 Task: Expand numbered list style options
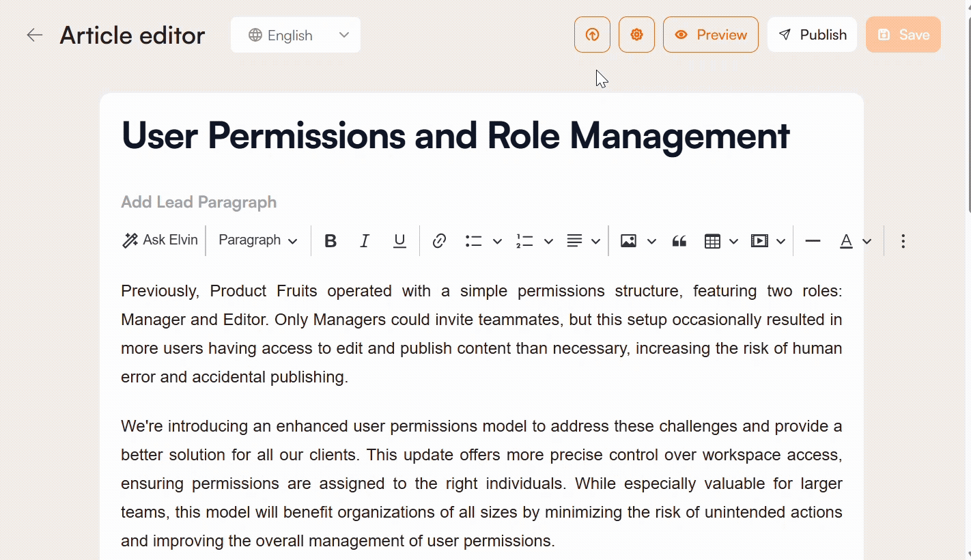(x=548, y=241)
